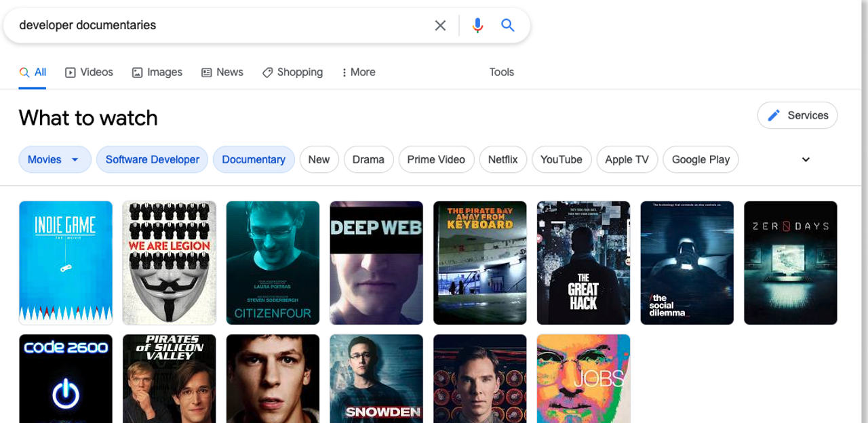Start voice search with the microphone icon
Screen dimensions: 868x423
pos(477,25)
